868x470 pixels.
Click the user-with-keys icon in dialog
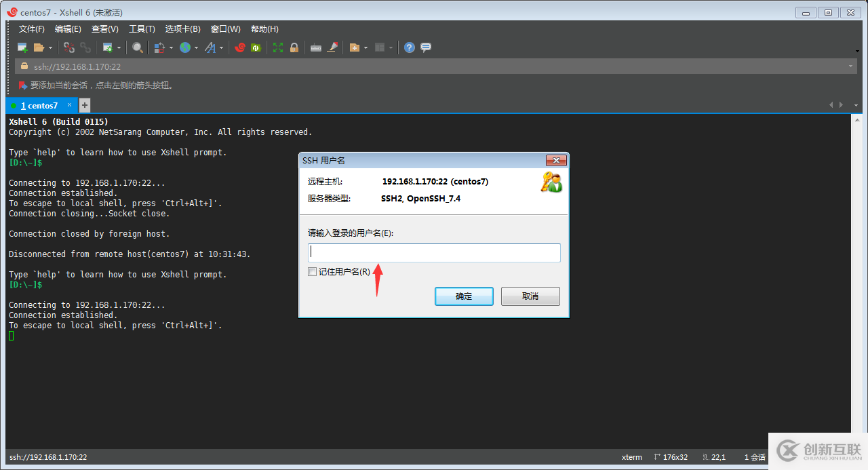point(551,182)
